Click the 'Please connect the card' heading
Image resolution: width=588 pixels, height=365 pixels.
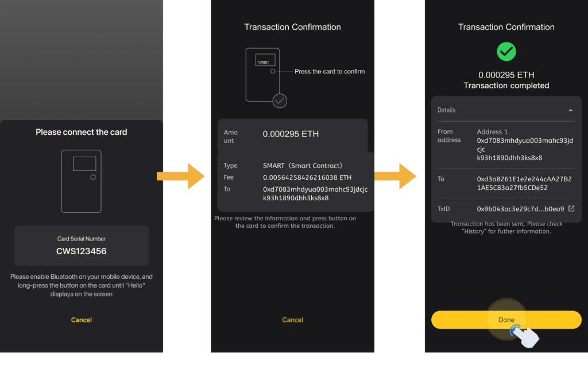[82, 132]
